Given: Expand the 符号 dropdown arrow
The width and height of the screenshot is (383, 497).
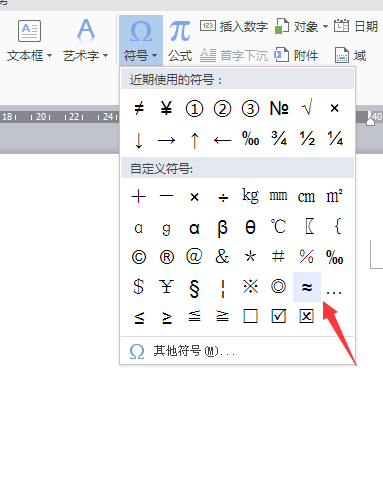Looking at the screenshot, I should [x=154, y=55].
